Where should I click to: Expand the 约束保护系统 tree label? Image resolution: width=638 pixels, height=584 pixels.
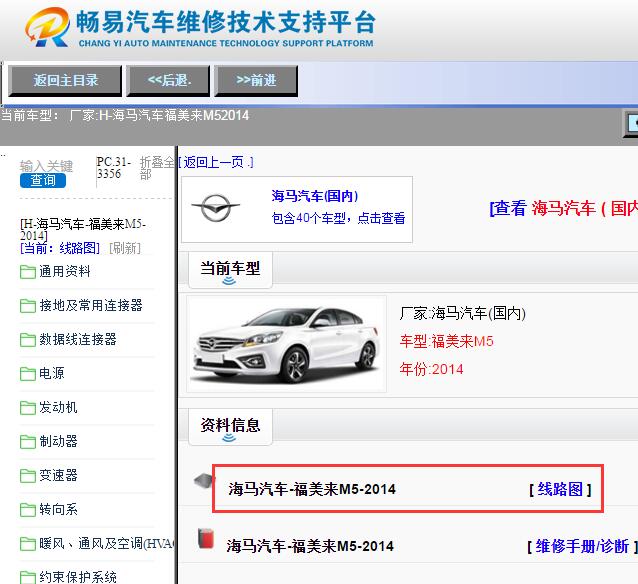click(78, 577)
